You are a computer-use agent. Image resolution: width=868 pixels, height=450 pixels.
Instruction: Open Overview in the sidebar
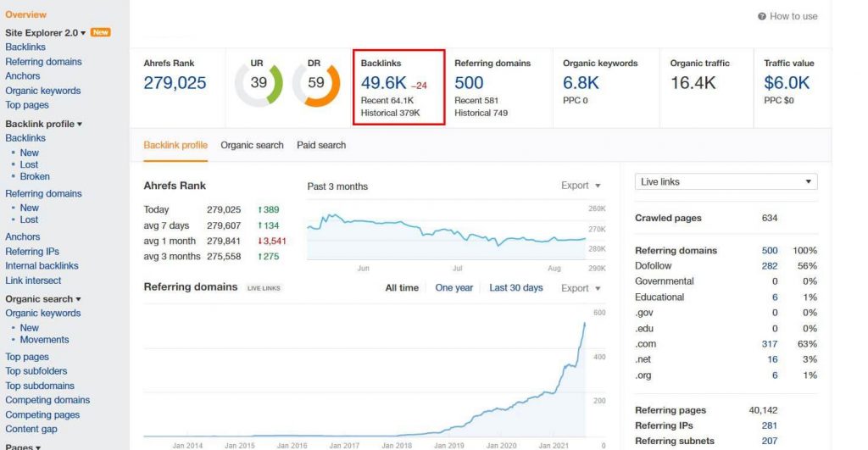tap(26, 14)
